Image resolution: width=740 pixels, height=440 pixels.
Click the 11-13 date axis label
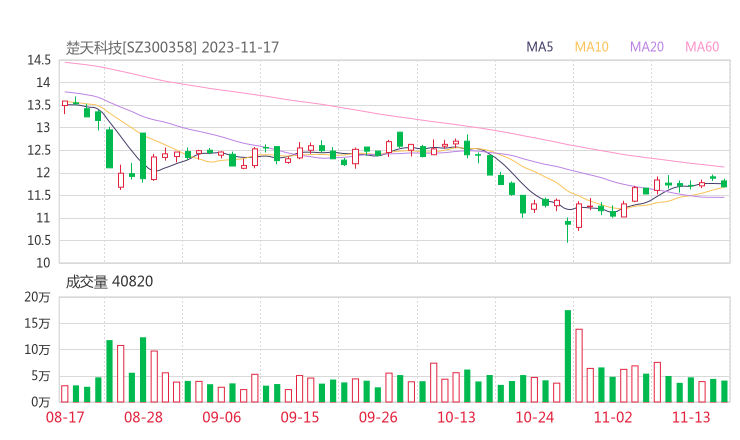(691, 417)
